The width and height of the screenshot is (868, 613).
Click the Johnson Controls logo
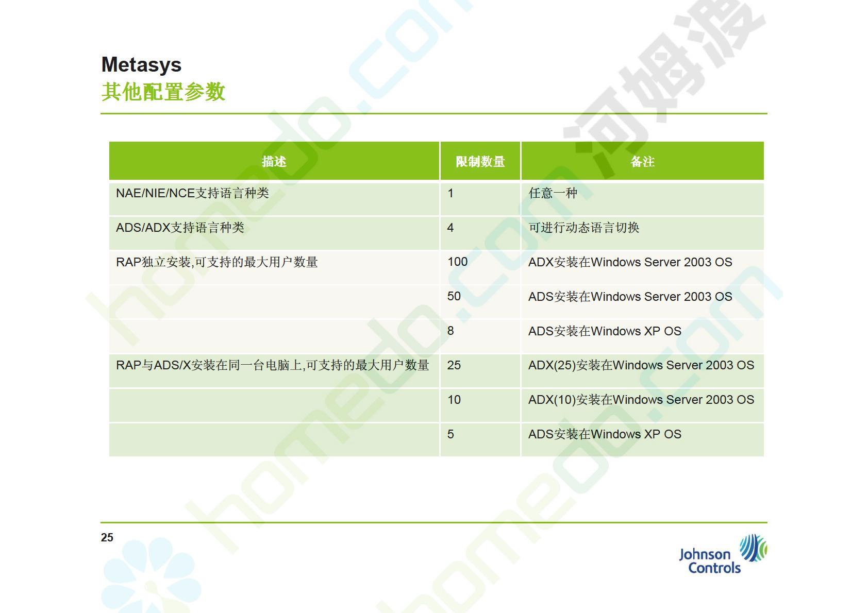pos(723,554)
